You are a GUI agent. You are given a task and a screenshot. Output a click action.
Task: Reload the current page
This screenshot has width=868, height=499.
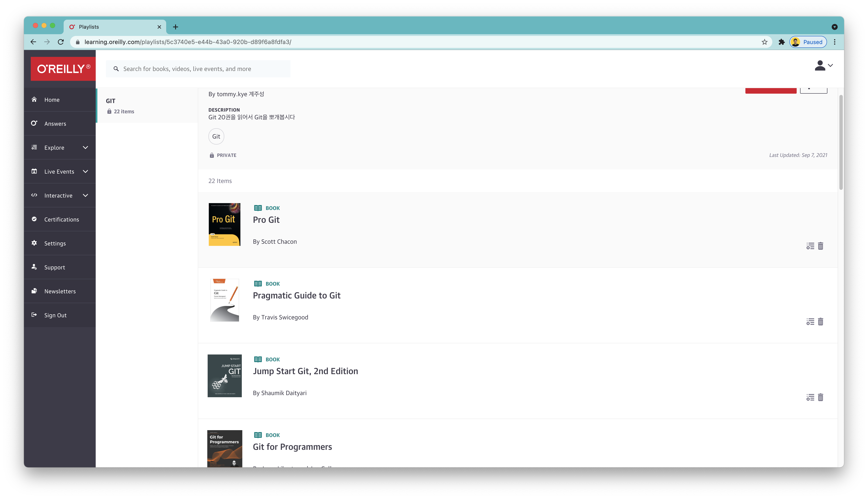pyautogui.click(x=61, y=42)
